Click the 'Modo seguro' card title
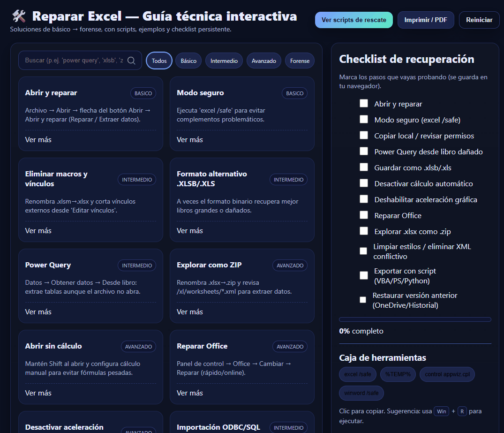 click(x=200, y=92)
